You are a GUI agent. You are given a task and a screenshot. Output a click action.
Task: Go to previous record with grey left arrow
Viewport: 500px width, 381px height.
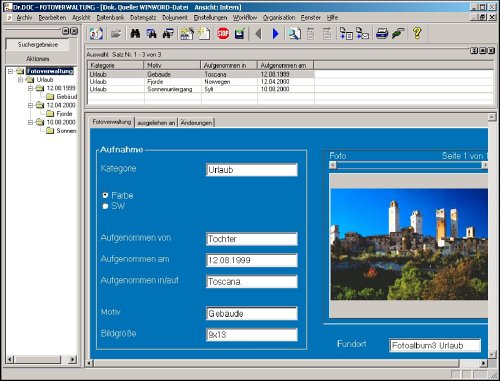[258, 34]
